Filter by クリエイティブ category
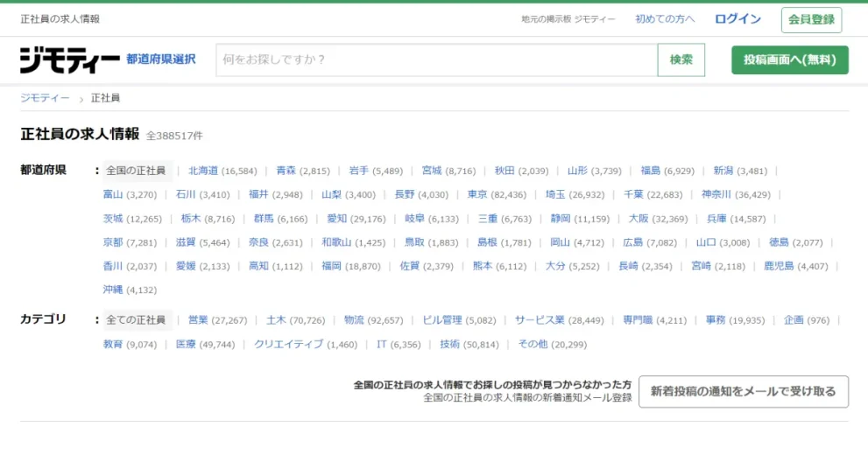Image resolution: width=868 pixels, height=455 pixels. tap(288, 345)
